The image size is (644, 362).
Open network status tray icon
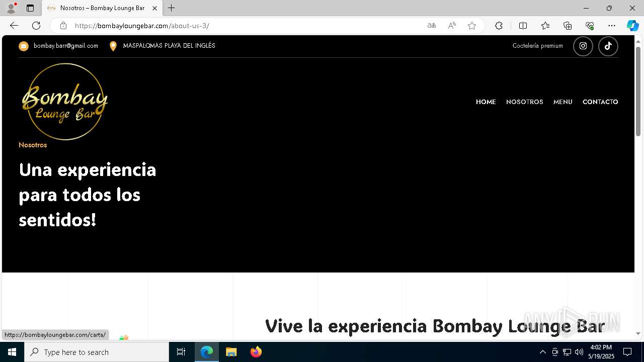click(x=567, y=352)
